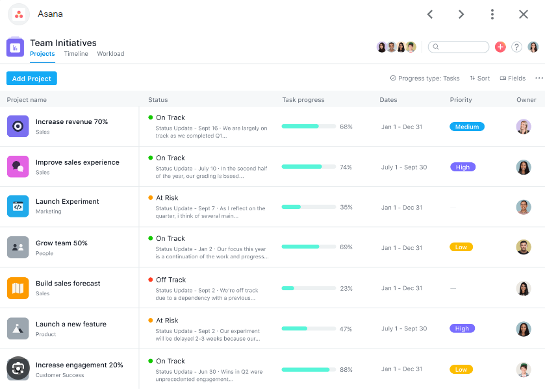This screenshot has height=392, width=545.
Task: Go forward with the right chevron arrow
Action: 461,14
